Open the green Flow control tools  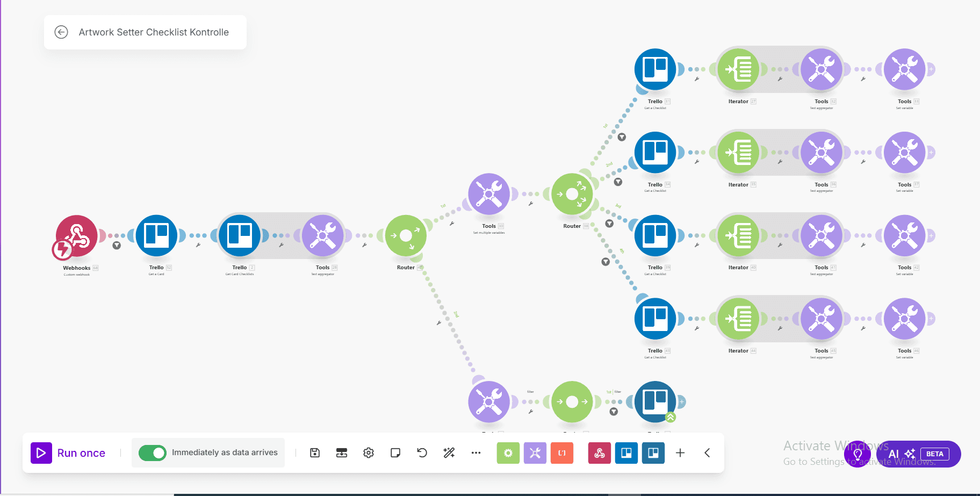[508, 453]
